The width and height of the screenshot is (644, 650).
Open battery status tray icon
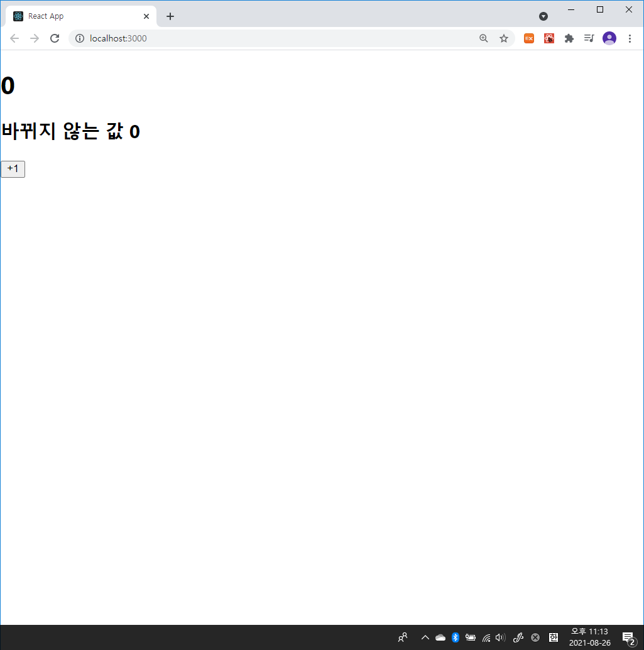click(x=470, y=637)
